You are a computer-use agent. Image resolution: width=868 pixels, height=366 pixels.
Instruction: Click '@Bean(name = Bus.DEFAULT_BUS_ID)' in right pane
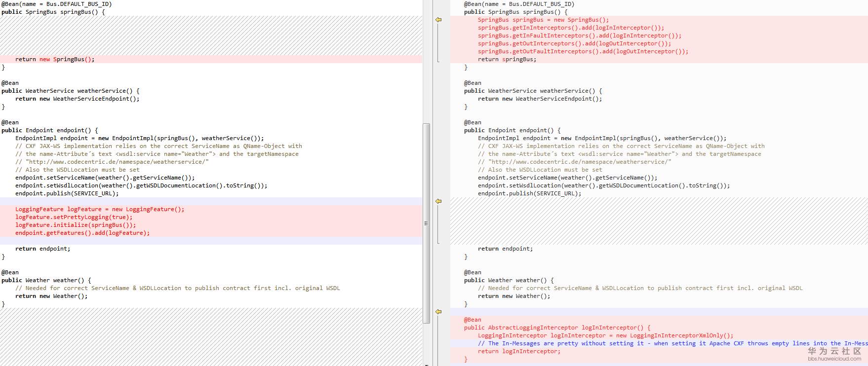(519, 4)
